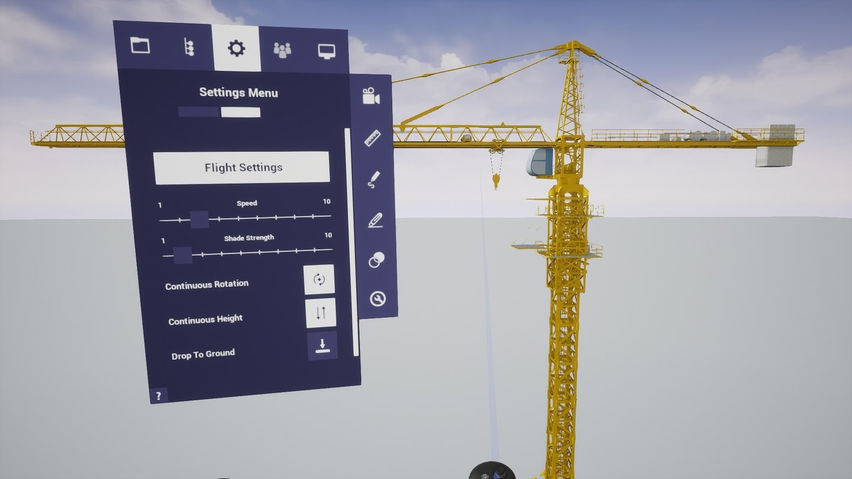Open the hierarchy tree tab
852x479 pixels.
point(189,47)
